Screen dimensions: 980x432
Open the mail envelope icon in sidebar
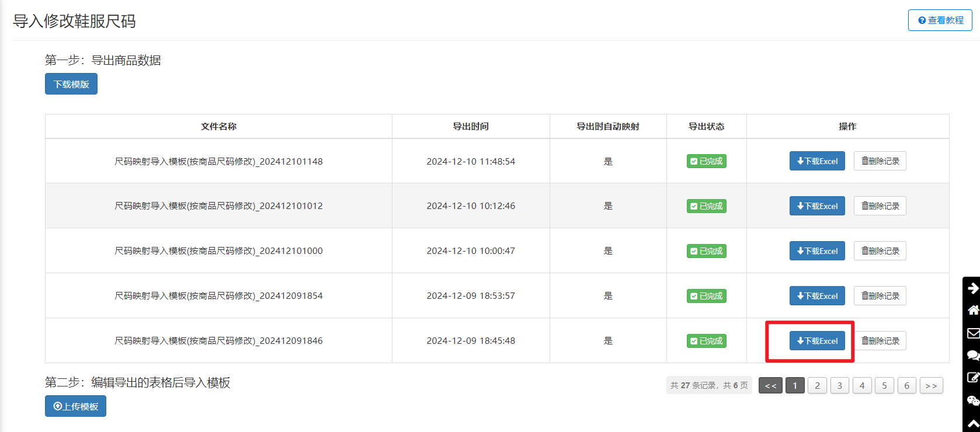click(x=972, y=333)
